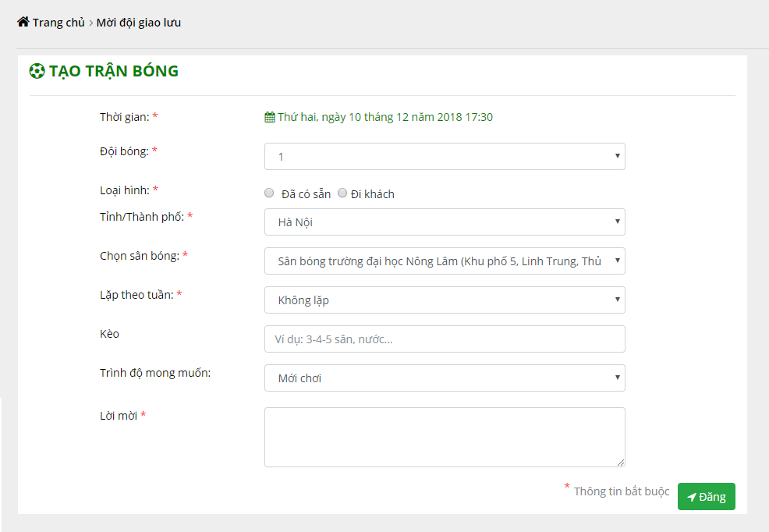Click the green Đăng button
Screen dimensions: 769x532
click(707, 497)
